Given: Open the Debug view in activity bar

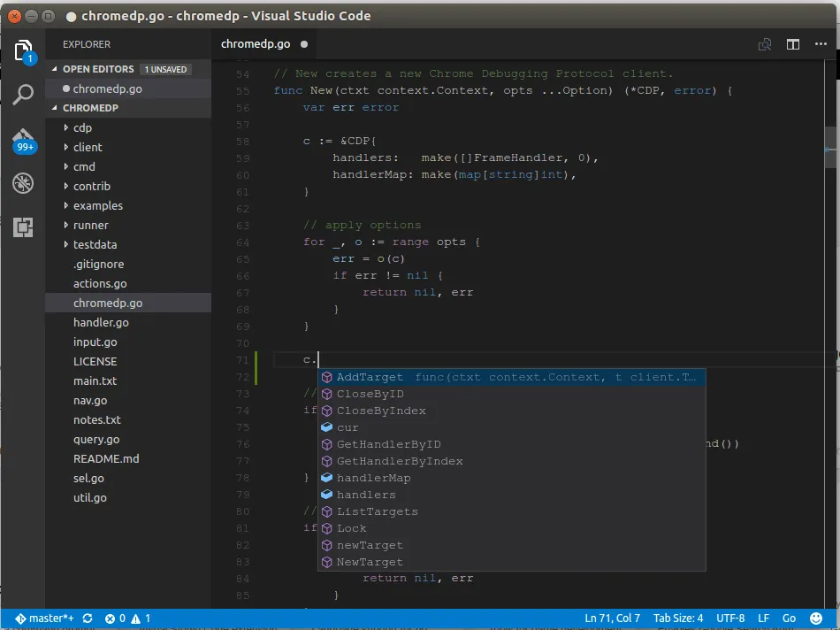Looking at the screenshot, I should click(x=24, y=183).
